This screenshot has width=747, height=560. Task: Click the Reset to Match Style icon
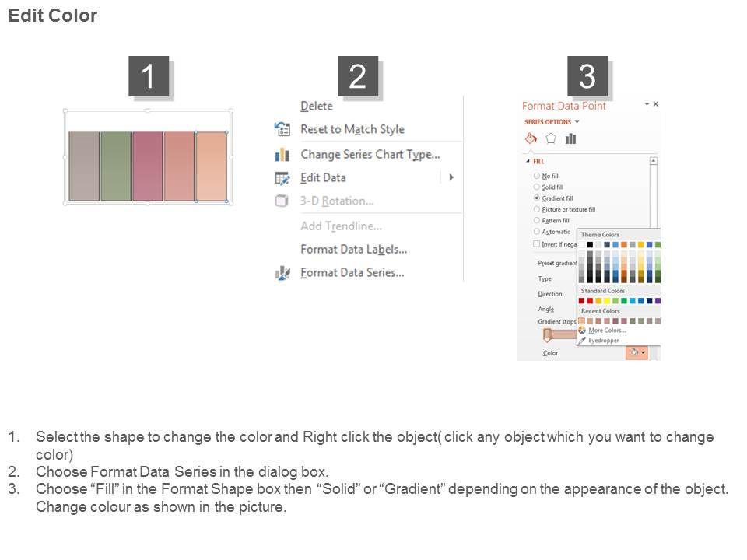coord(282,129)
